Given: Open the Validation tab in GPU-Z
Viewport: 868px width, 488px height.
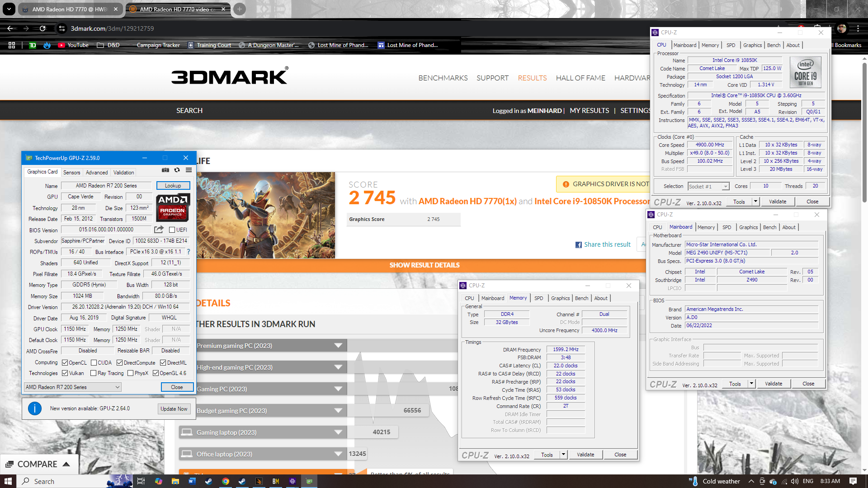Looking at the screenshot, I should [x=123, y=173].
